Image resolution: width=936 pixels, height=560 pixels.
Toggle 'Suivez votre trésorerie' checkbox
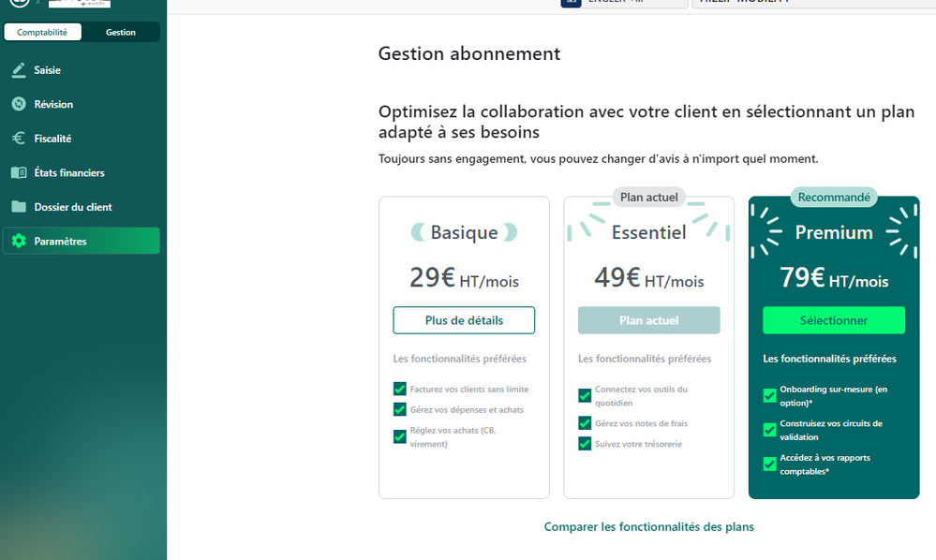coord(585,444)
